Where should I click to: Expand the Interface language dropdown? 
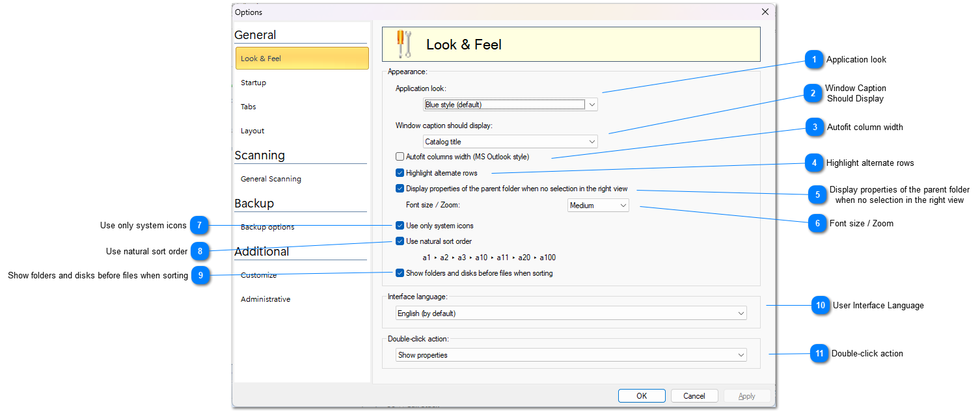571,313
